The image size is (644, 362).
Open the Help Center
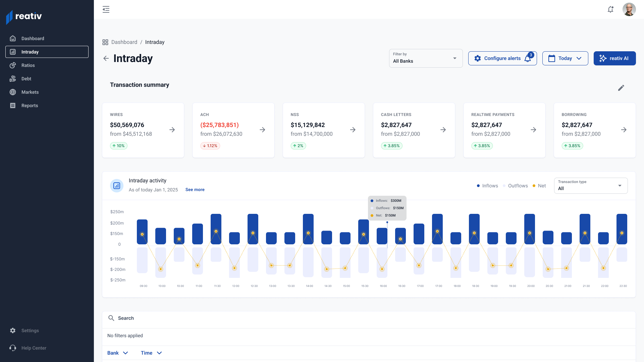click(34, 348)
